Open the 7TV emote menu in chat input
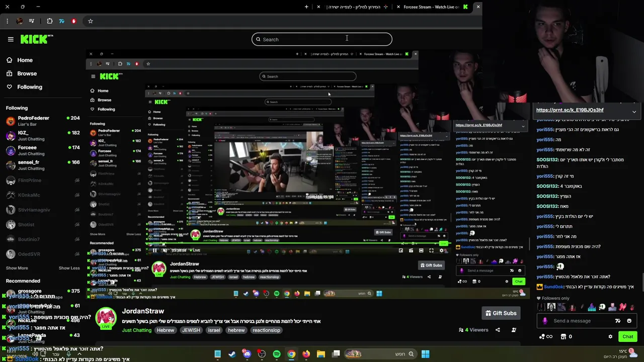The height and width of the screenshot is (362, 644). click(x=617, y=321)
